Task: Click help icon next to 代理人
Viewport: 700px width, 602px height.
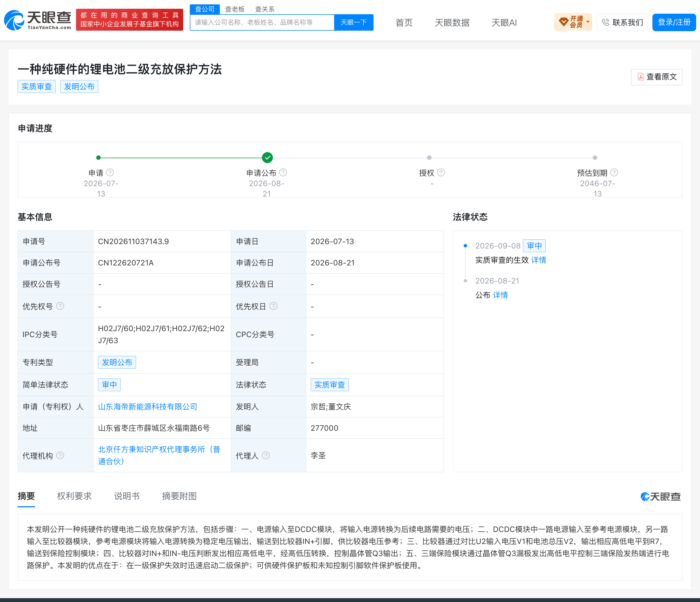Action: (266, 456)
